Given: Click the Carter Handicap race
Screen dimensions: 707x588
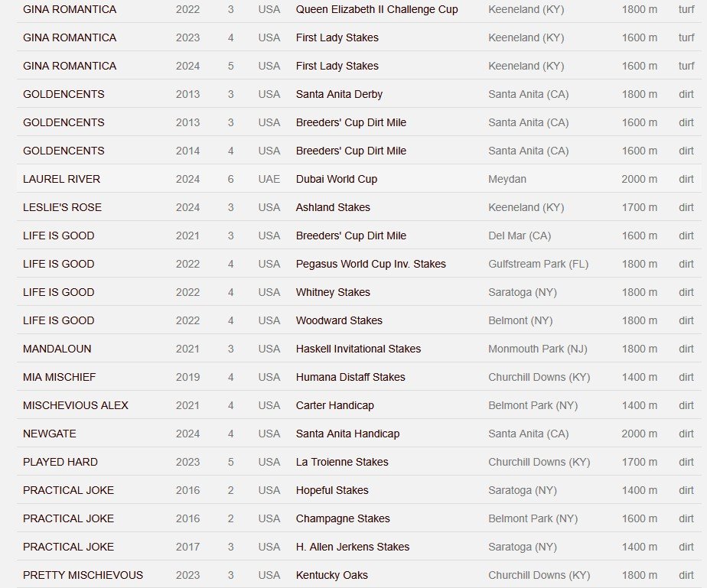Looking at the screenshot, I should point(334,406).
